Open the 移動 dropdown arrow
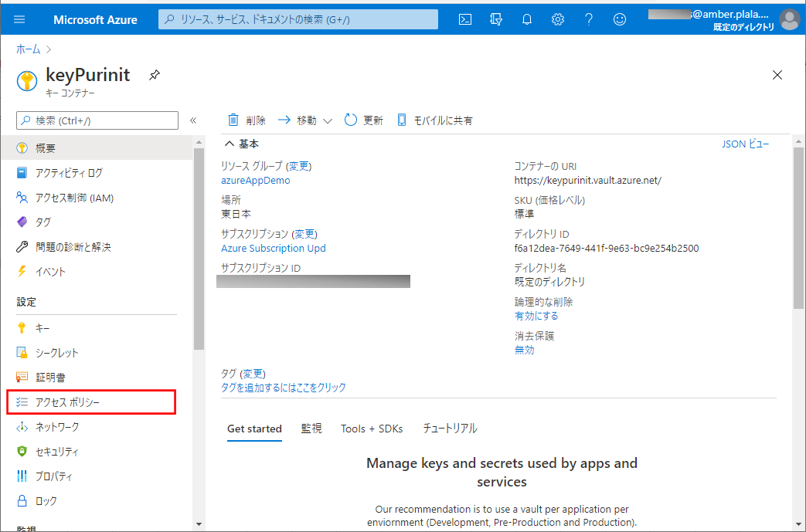Screen dimensions: 806x532 point(328,121)
